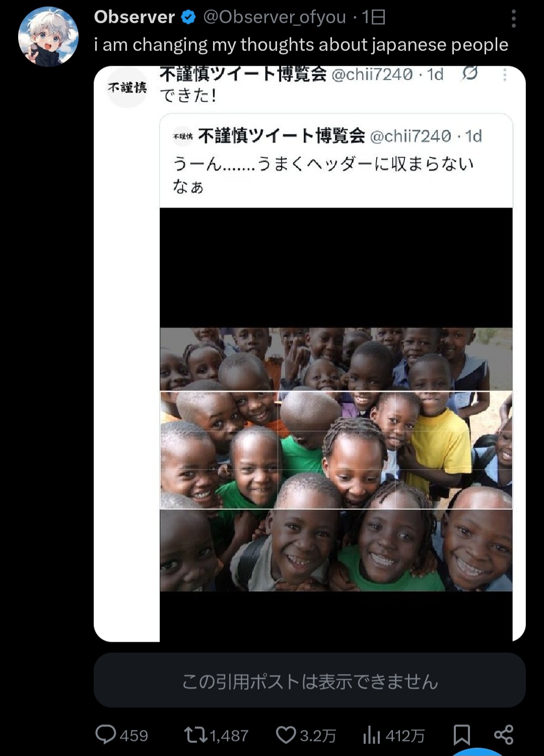Open the @Observer_ofyou handle

pyautogui.click(x=275, y=17)
